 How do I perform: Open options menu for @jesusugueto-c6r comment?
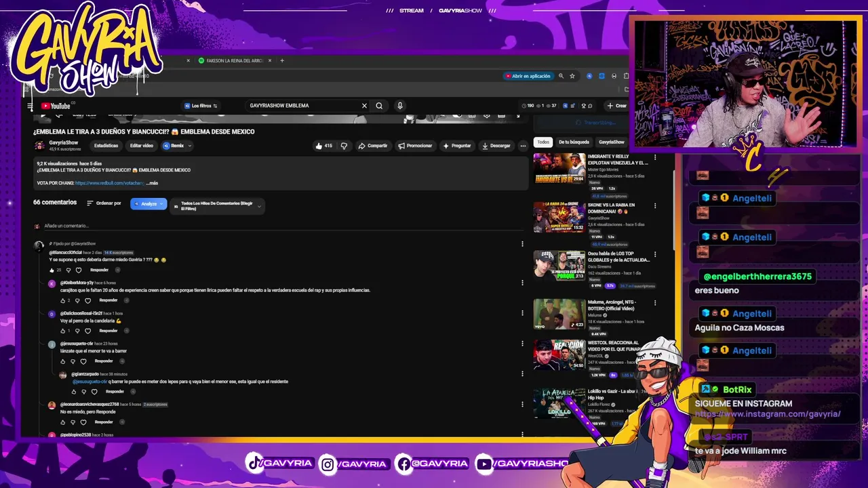522,344
